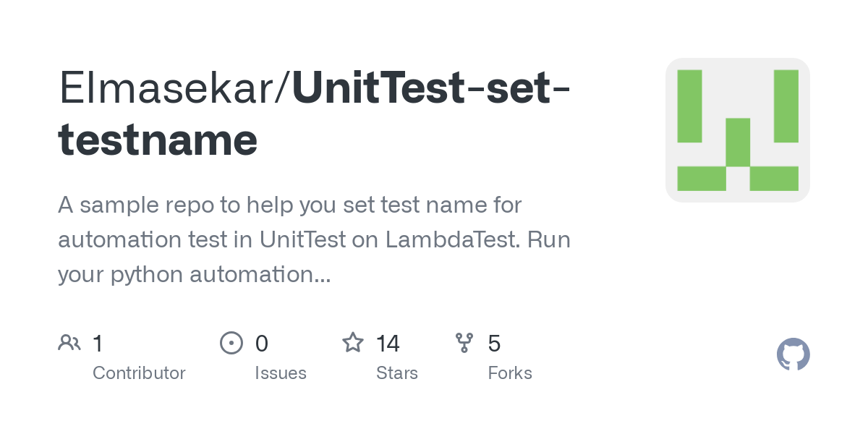Click the Issues circle-dot icon
868x434 pixels.
click(x=231, y=342)
